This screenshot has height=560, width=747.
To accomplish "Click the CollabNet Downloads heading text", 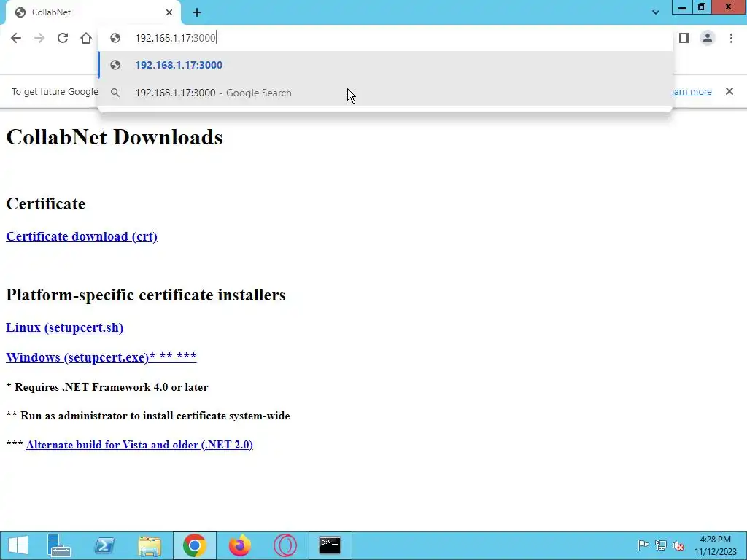I will pos(115,137).
